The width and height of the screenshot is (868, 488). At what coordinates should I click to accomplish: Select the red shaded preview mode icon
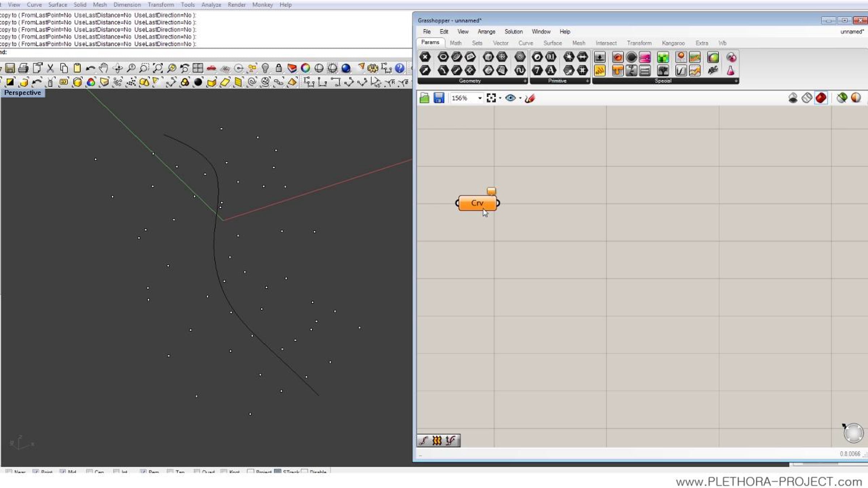click(x=821, y=98)
